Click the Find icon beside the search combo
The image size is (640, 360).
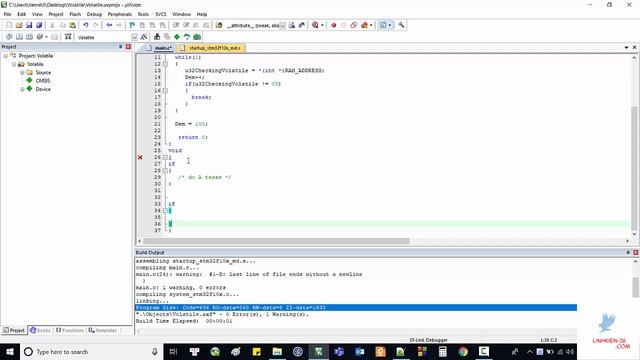pos(292,25)
